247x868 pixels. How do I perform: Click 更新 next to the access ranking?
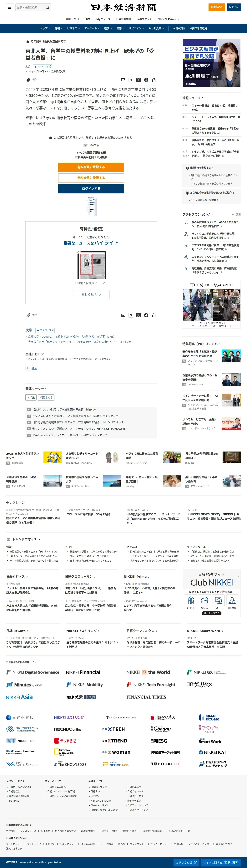point(238,215)
